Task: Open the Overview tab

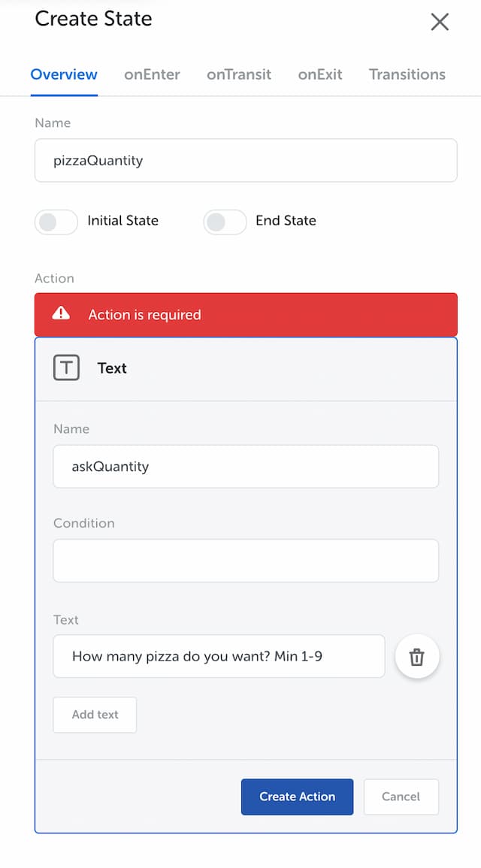Action: (64, 74)
